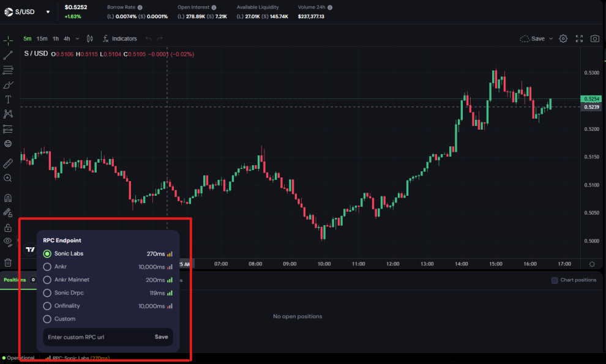Select the Custom RPC radio option
This screenshot has width=606, height=364.
tap(47, 319)
